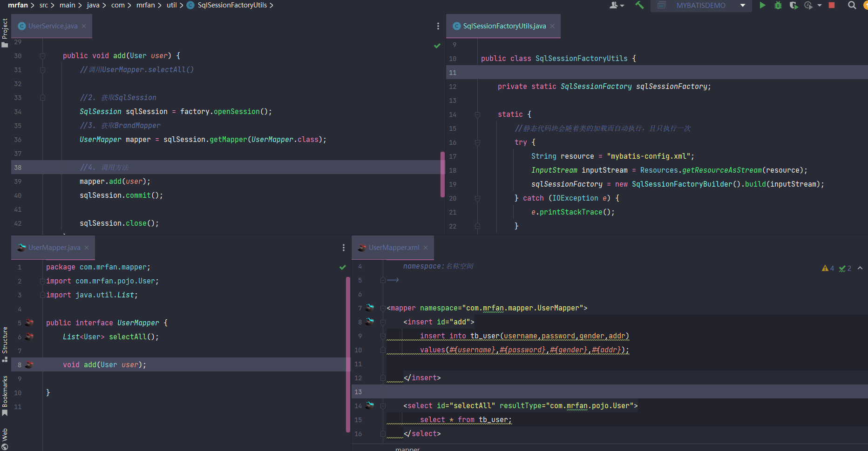Start debugging with the bug icon
868x451 pixels.
tap(778, 6)
